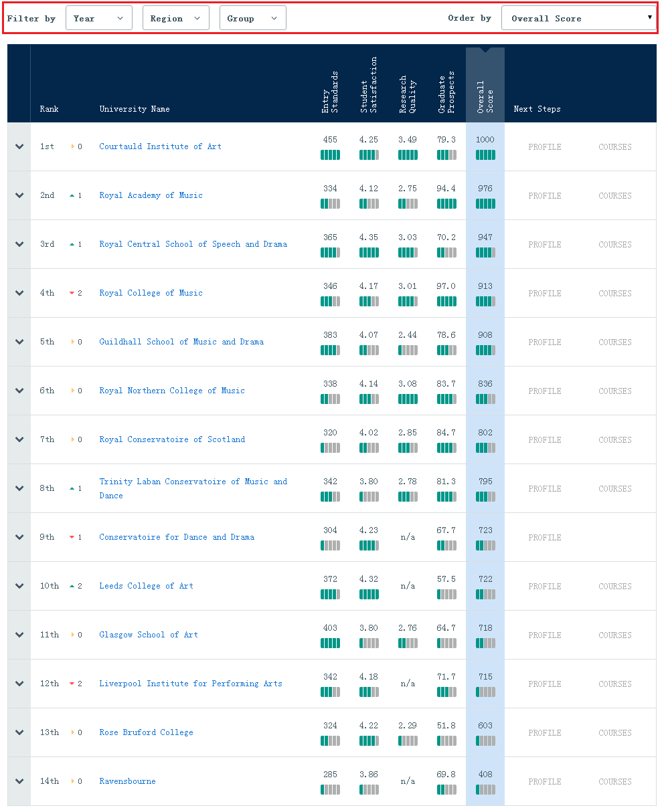Expand the Guildhall School row chevron
Viewport: 664px width, 812px height.
(19, 342)
